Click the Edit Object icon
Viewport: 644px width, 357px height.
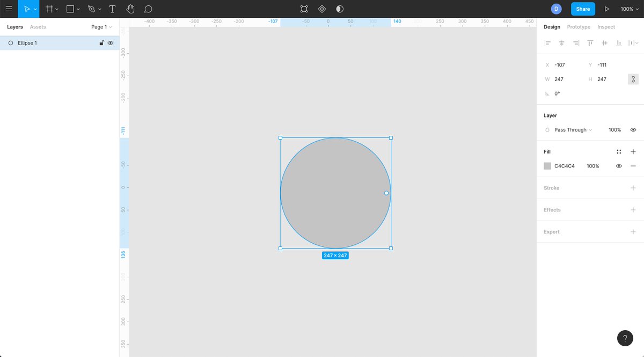coord(304,9)
